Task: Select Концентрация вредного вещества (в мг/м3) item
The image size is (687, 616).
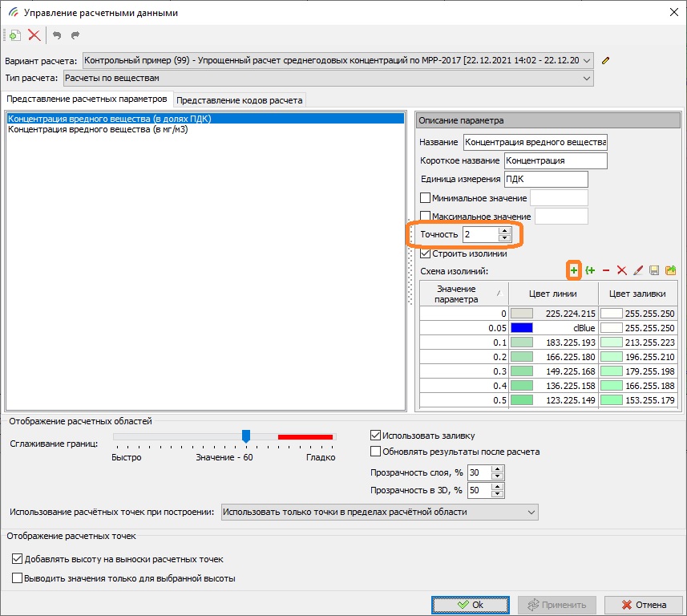Action: tap(98, 130)
